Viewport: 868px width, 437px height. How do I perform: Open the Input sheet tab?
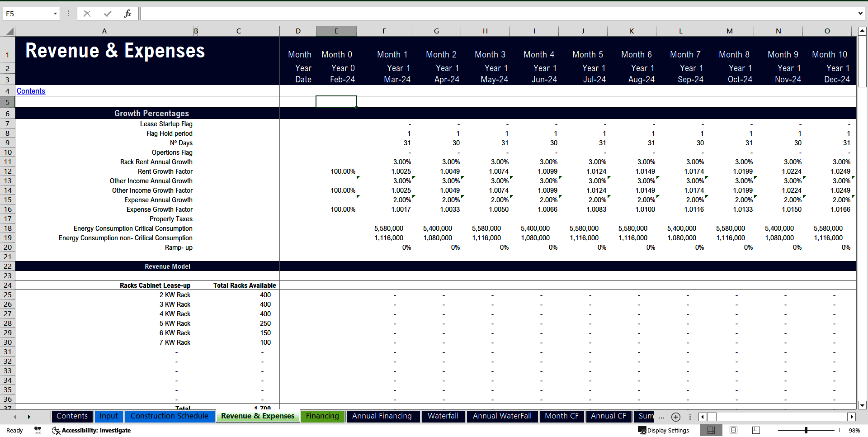tap(108, 416)
